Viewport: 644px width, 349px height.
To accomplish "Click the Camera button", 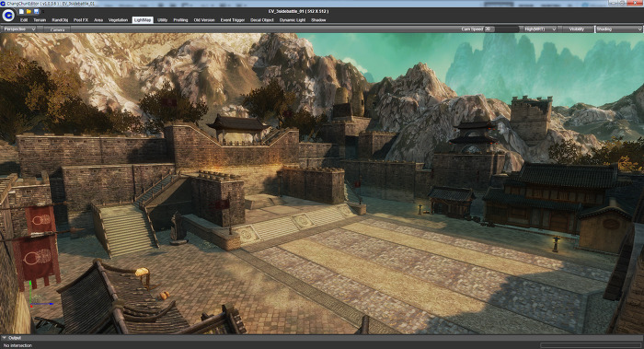I will pos(57,29).
